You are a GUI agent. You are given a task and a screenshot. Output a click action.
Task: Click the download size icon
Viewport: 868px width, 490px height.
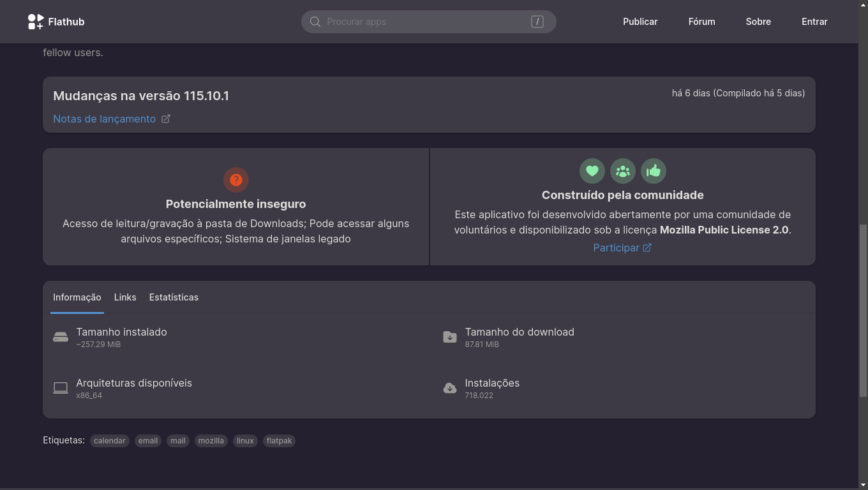pos(449,336)
